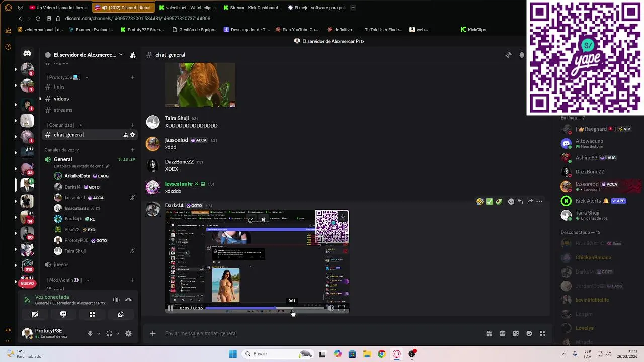
Task: Share your screen in voice panel
Action: [63, 314]
